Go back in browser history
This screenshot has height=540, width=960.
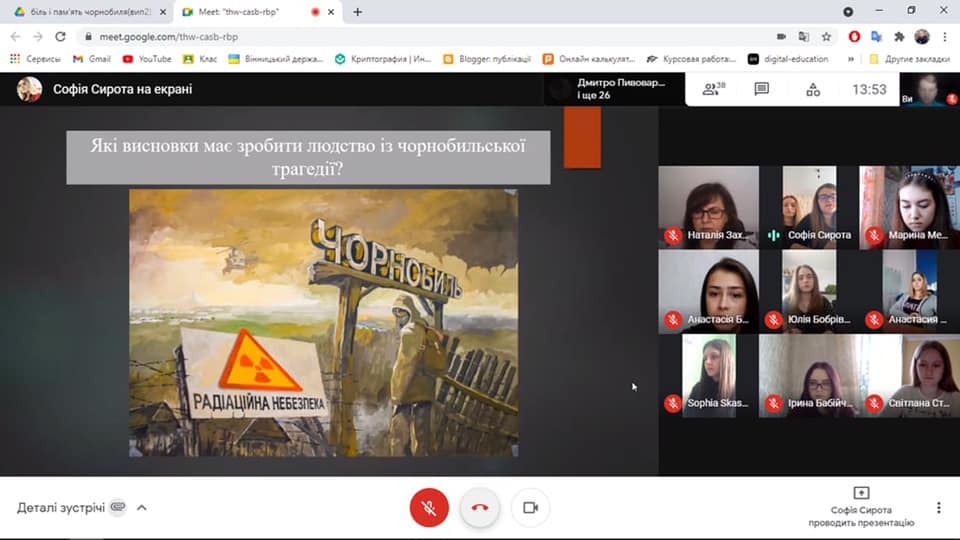(15, 37)
